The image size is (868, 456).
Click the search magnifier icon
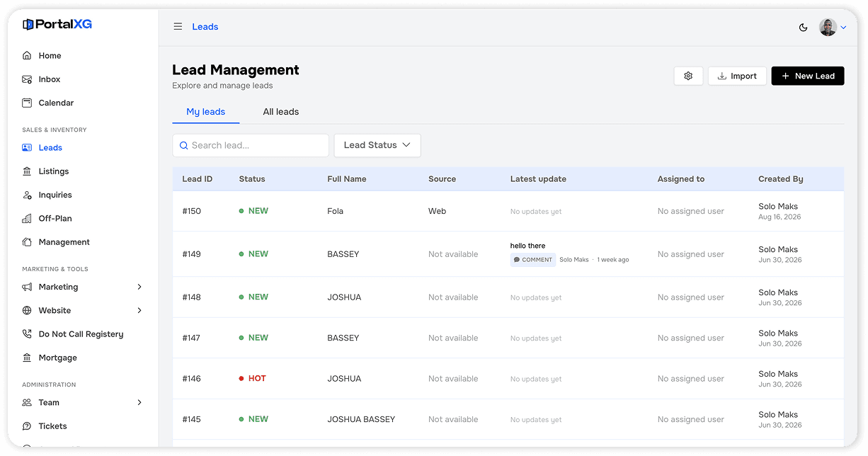point(183,145)
